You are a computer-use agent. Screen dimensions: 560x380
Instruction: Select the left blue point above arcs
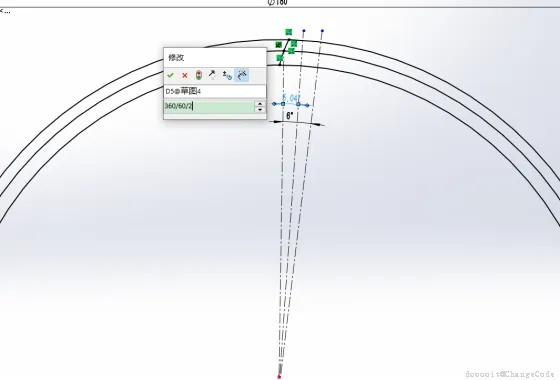[x=304, y=31]
